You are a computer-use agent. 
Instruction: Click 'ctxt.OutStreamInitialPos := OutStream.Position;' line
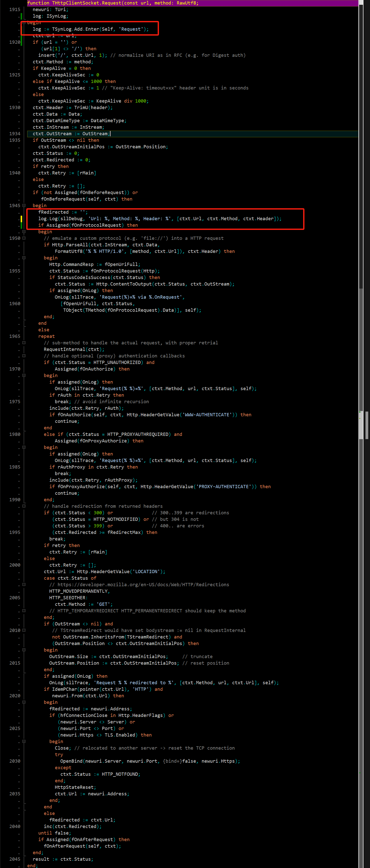click(103, 147)
